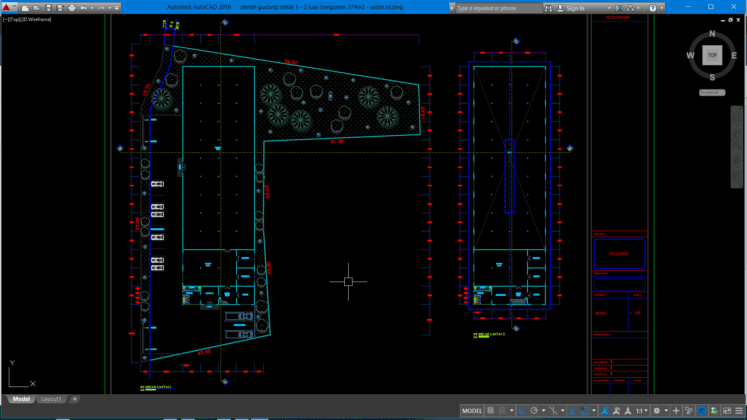Viewport: 747px width, 420px height.
Task: Toggle Polar Tracking in status bar
Action: pos(535,411)
